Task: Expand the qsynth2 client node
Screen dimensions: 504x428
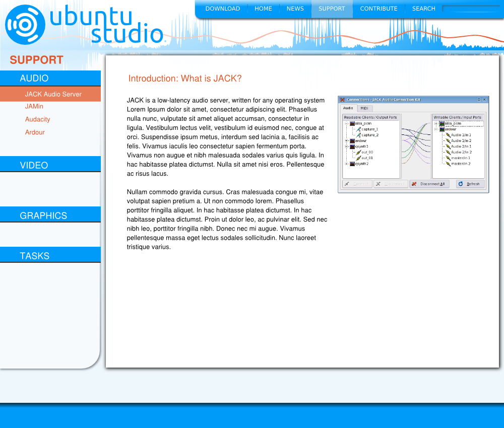Action: pos(347,164)
